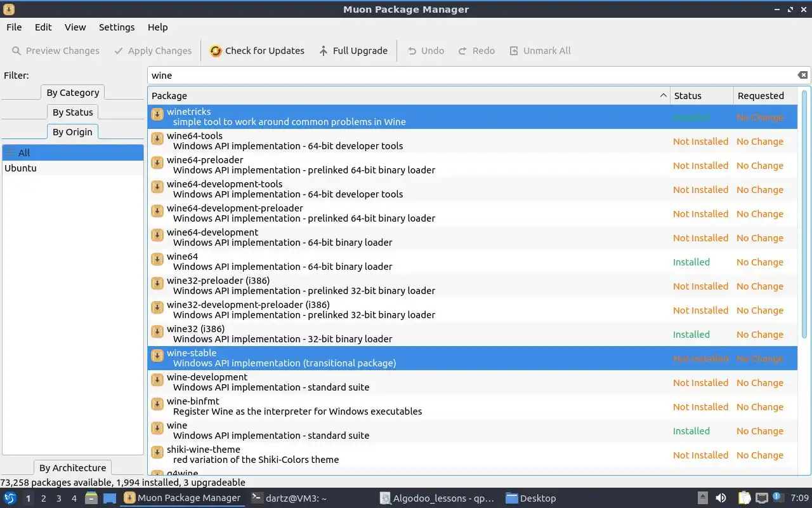
Task: Click the 7:09 clock in tray
Action: pyautogui.click(x=799, y=498)
